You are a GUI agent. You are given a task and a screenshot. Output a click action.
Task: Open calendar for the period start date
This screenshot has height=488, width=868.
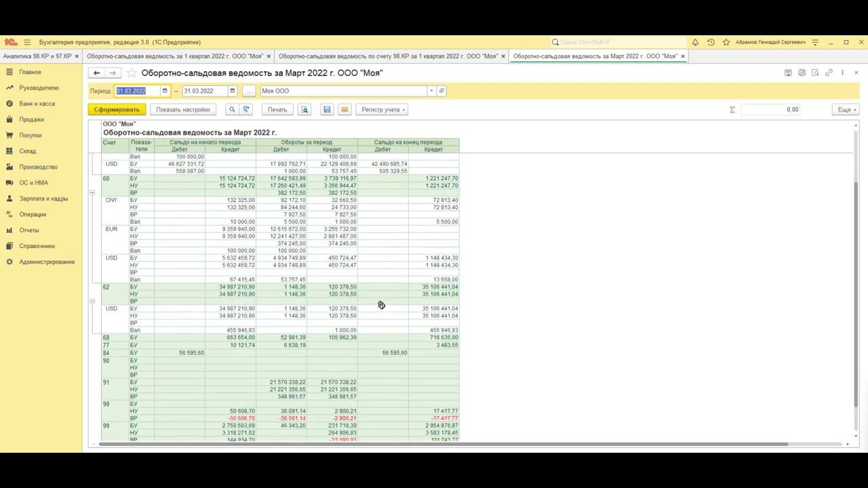click(x=164, y=91)
